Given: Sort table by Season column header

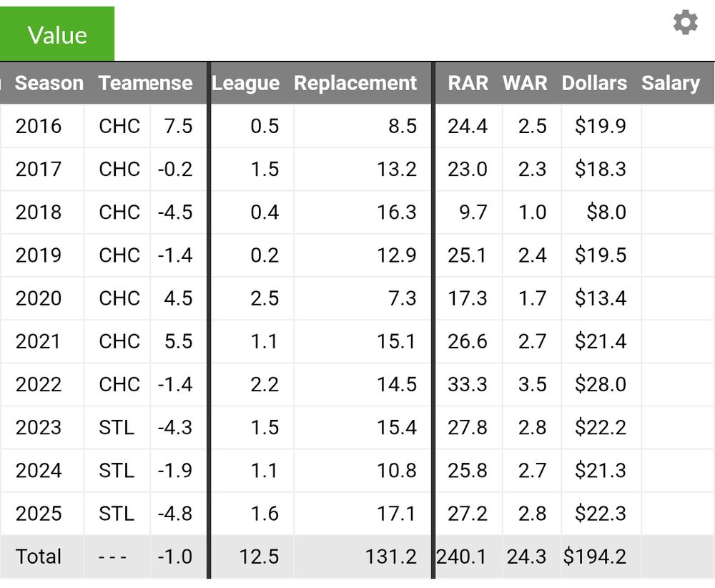Looking at the screenshot, I should point(49,83).
